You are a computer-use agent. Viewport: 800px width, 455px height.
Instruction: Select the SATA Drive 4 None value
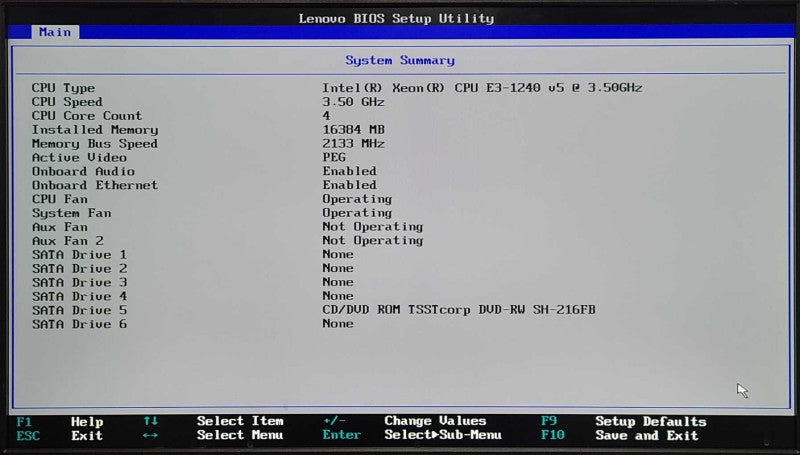[x=338, y=296]
